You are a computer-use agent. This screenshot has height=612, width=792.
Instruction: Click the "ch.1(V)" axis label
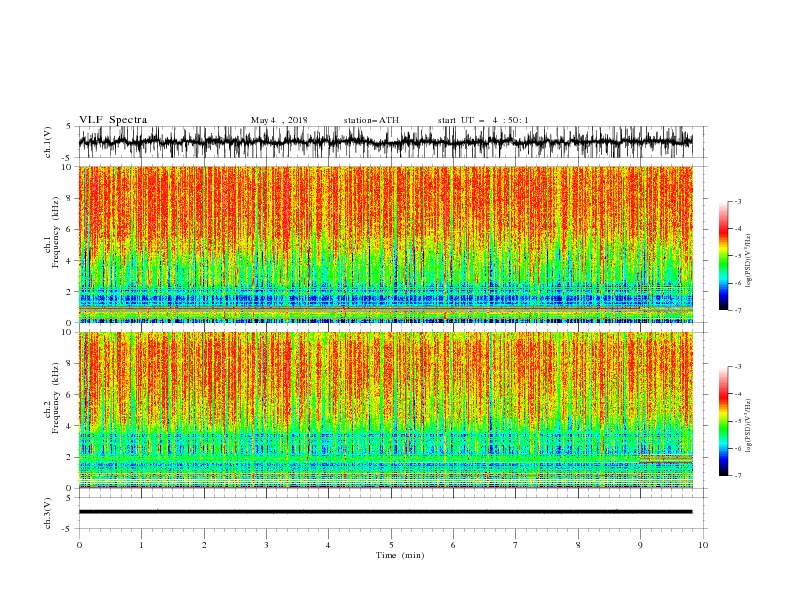tap(48, 142)
